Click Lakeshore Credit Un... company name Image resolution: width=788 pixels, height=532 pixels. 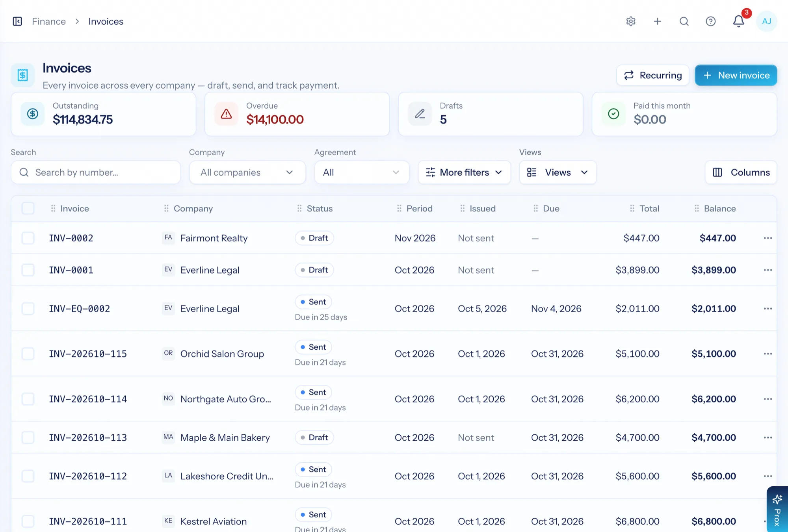tap(227, 476)
